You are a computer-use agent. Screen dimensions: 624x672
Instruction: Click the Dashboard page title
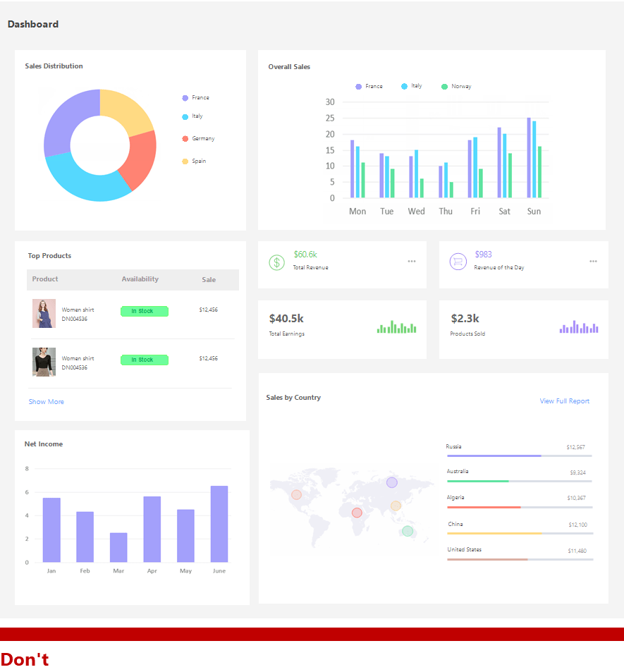coord(33,24)
